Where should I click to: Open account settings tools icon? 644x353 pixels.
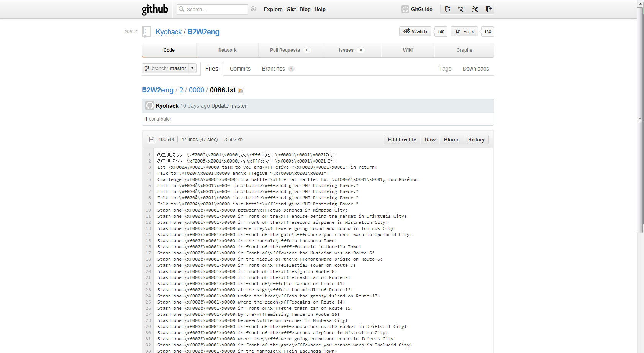pos(475,9)
